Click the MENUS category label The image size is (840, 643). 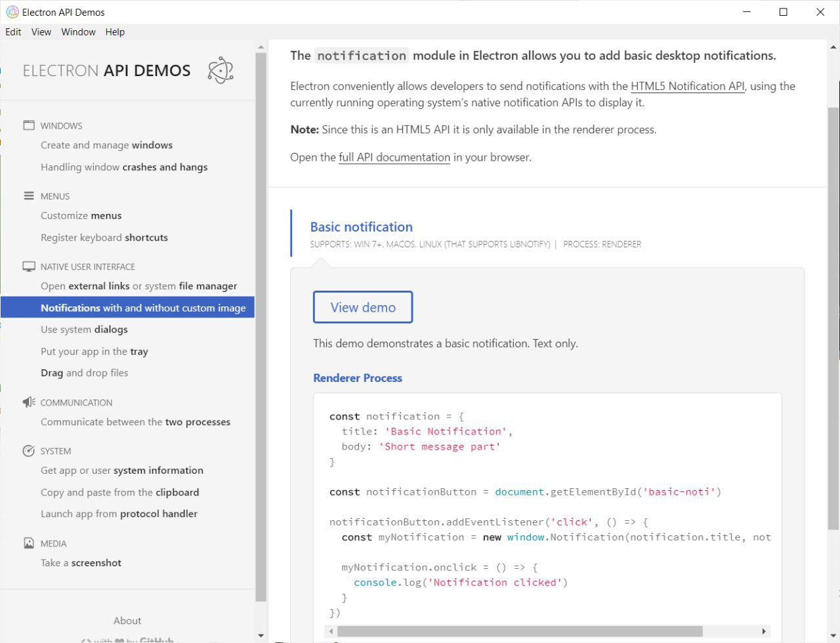point(55,196)
